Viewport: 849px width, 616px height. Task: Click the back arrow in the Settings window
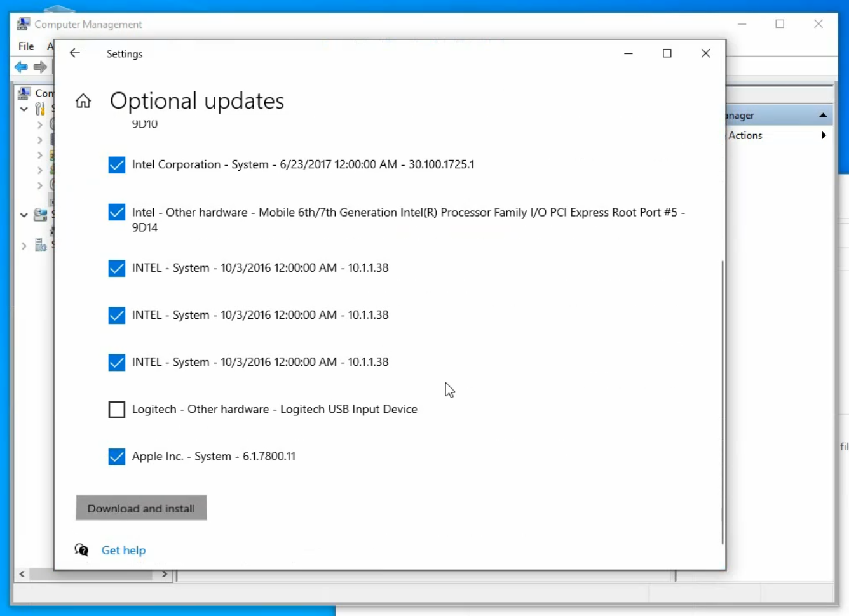(75, 53)
